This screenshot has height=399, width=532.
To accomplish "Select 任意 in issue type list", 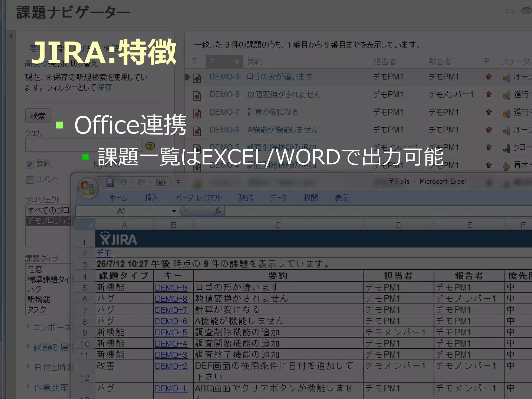I will coord(35,269).
